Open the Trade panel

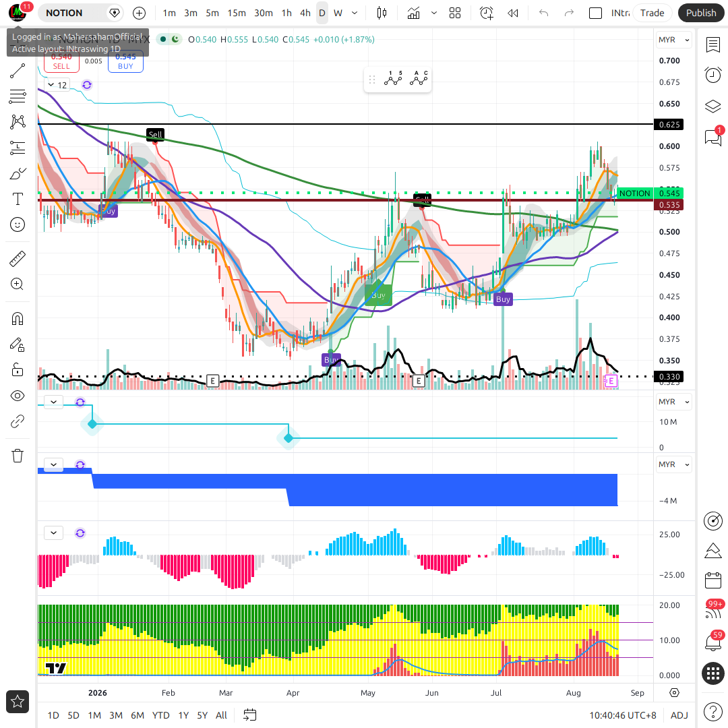[653, 13]
